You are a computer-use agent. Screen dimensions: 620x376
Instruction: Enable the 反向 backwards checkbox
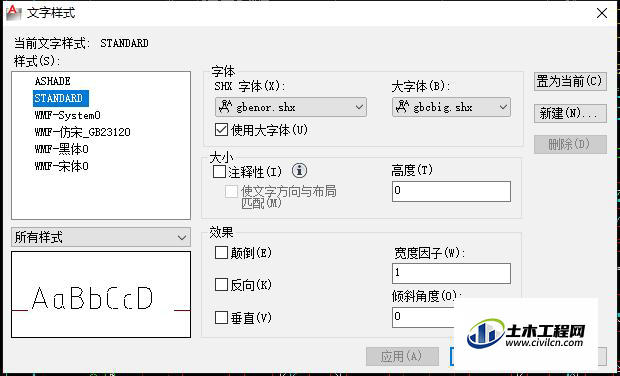pos(221,285)
